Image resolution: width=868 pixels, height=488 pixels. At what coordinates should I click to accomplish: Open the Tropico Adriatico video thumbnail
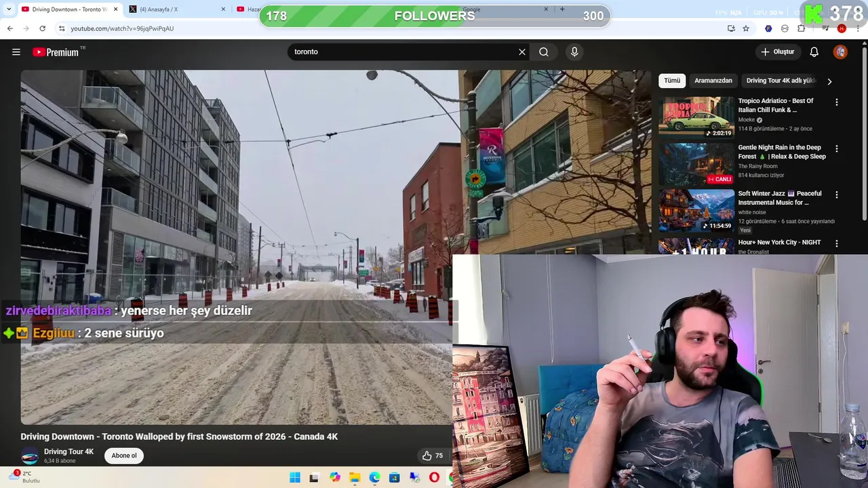(x=696, y=117)
